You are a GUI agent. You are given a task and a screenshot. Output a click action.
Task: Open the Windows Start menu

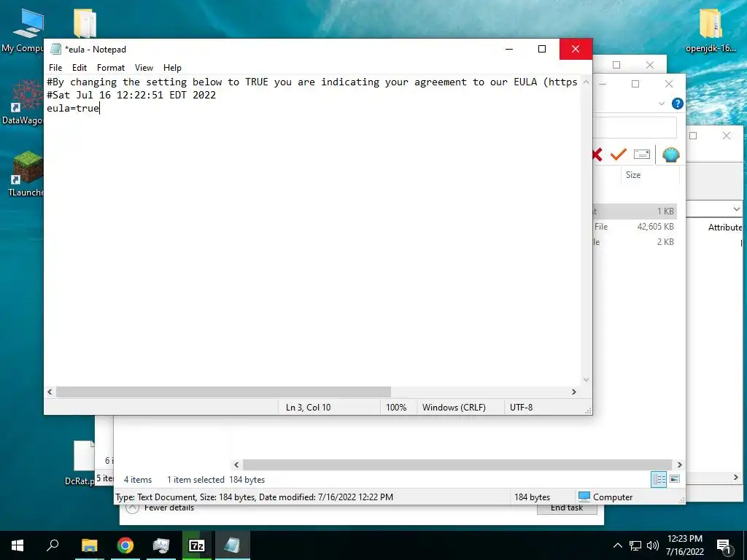pos(18,545)
